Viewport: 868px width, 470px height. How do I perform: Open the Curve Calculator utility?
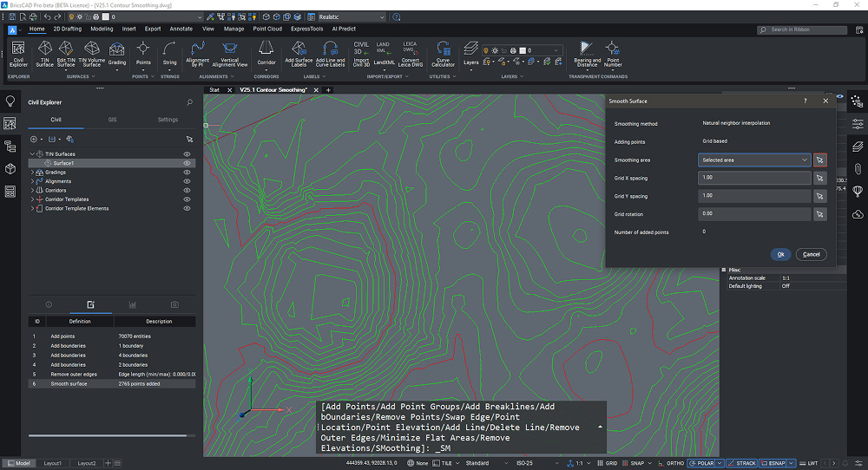point(443,52)
